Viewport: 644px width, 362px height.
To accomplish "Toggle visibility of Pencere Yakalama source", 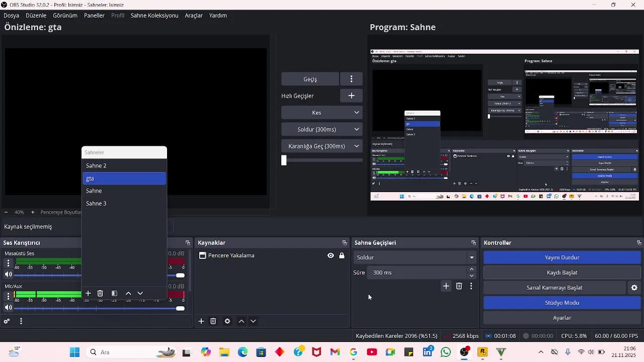I will (x=331, y=255).
